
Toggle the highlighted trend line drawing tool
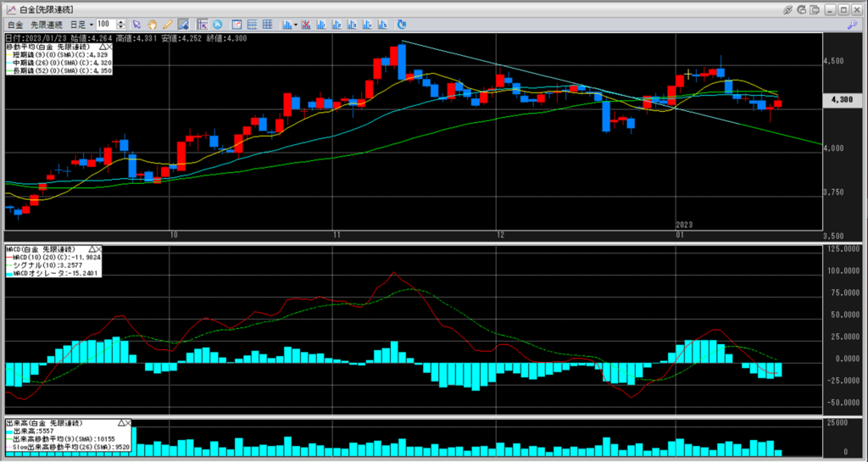coord(184,25)
